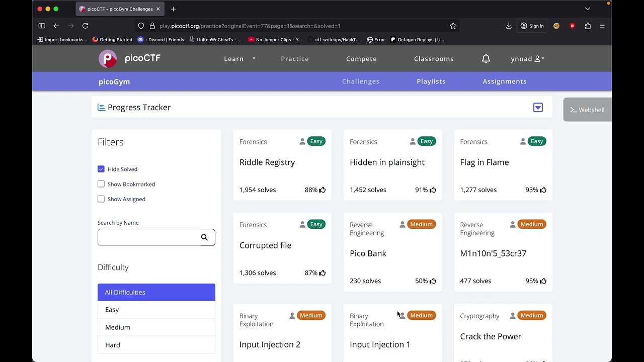
Task: Click the author icon on Riddle Registry card
Action: pos(302,141)
